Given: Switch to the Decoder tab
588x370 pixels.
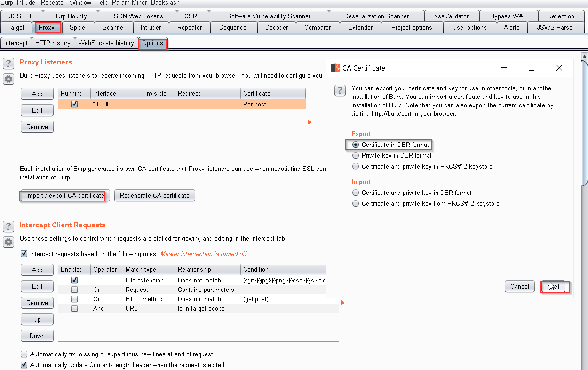Looking at the screenshot, I should (277, 27).
